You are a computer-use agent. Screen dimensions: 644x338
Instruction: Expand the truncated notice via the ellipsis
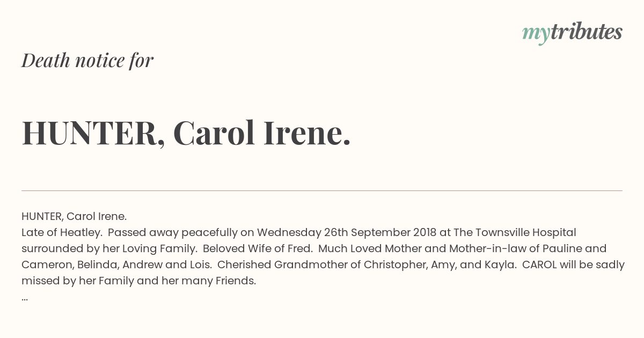coord(25,298)
